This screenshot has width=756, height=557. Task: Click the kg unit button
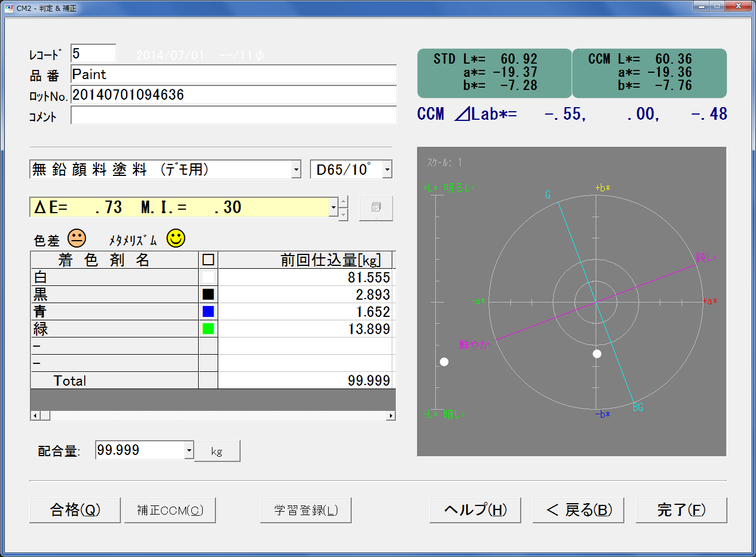tap(217, 451)
